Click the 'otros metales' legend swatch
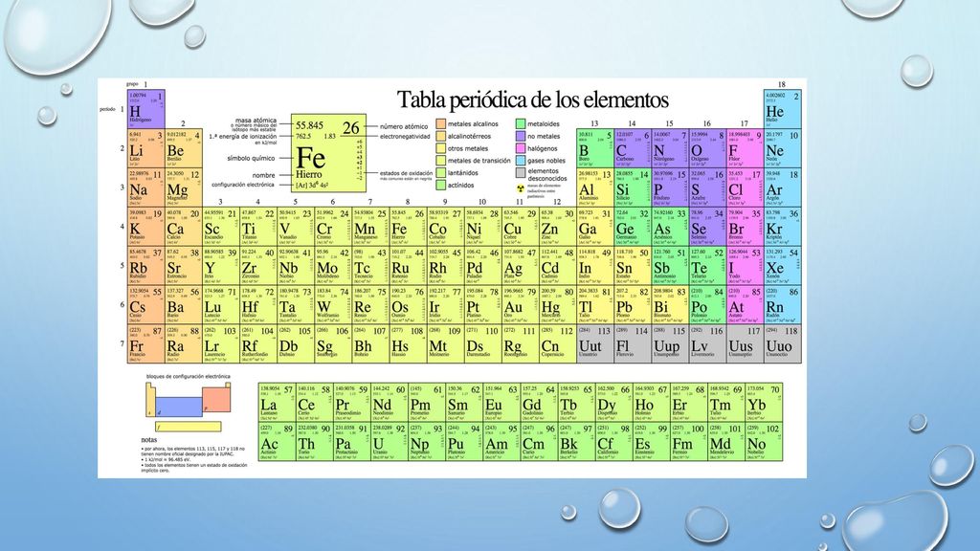Screen dimensions: 980x551 coord(440,148)
